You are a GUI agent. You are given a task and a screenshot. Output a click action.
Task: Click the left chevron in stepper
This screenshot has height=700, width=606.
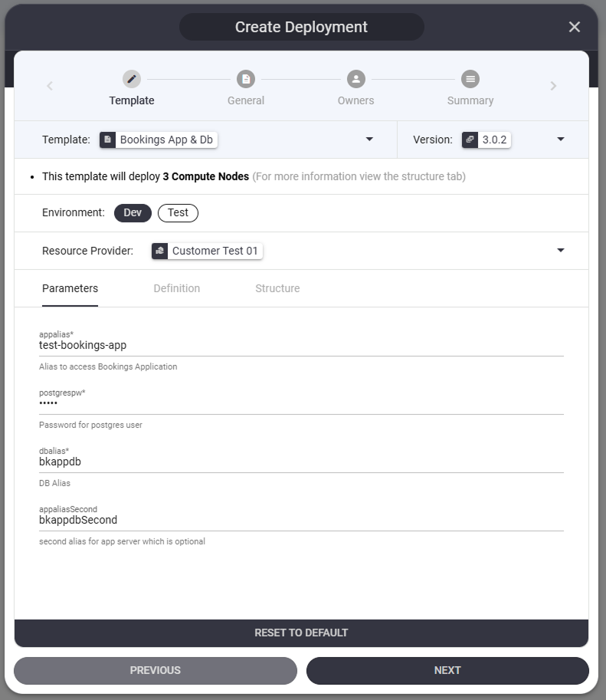tap(51, 86)
